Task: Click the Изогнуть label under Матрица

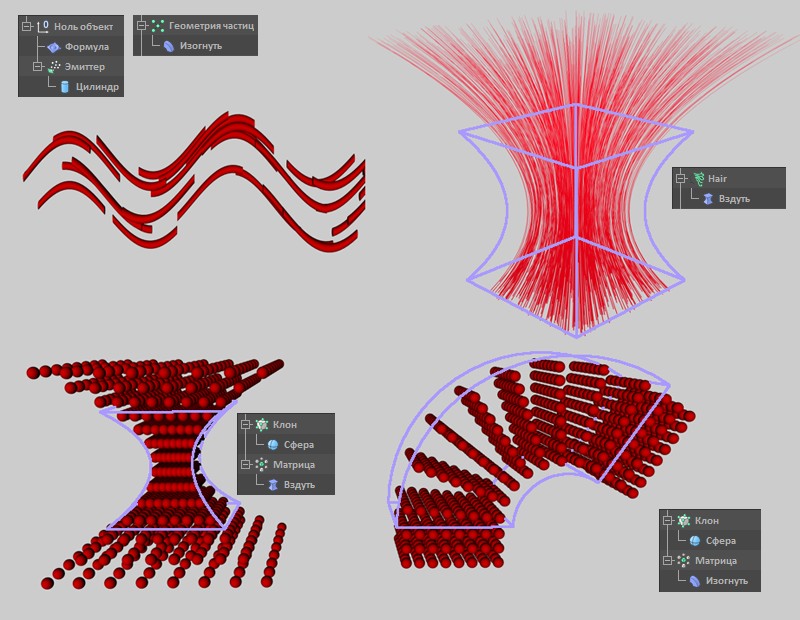Action: coord(727,581)
